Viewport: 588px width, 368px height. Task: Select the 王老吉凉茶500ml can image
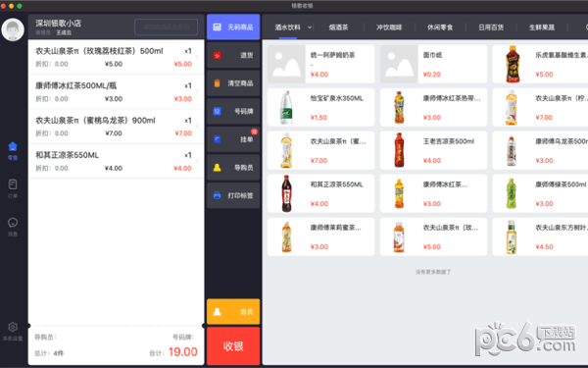399,150
